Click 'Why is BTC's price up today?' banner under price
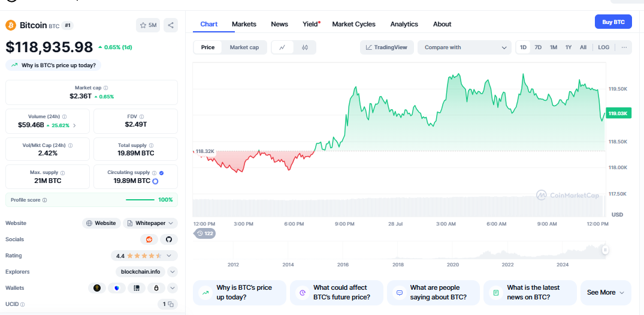The height and width of the screenshot is (315, 644). (53, 65)
